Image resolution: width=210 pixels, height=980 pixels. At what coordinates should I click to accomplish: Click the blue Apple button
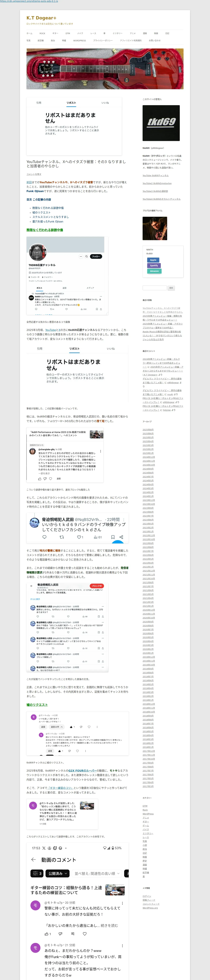[x=153, y=260]
